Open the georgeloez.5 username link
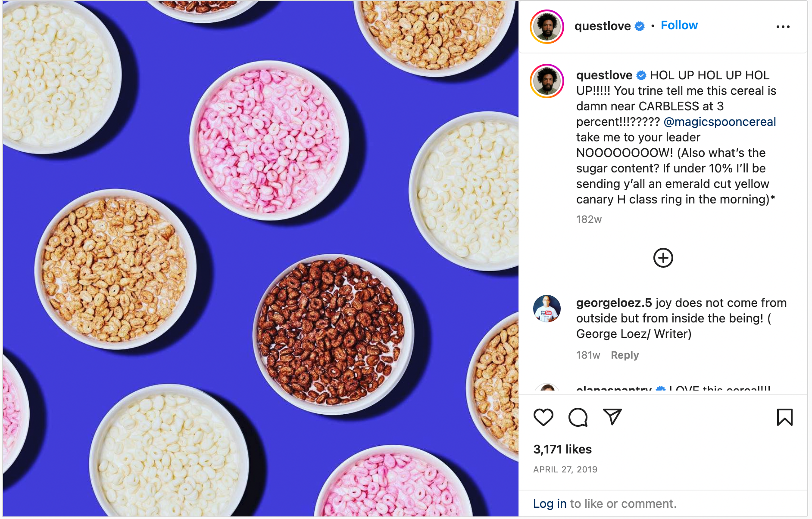Viewport: 812px width, 519px height. 614,303
